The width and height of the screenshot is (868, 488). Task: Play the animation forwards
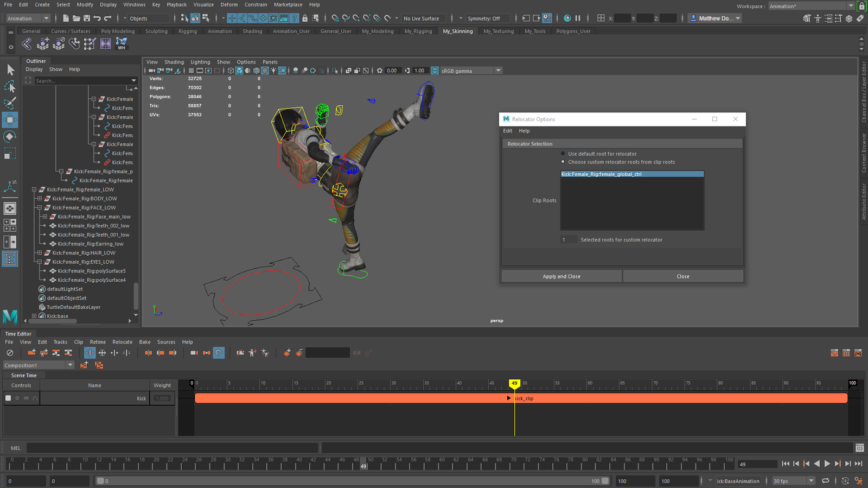click(x=827, y=464)
